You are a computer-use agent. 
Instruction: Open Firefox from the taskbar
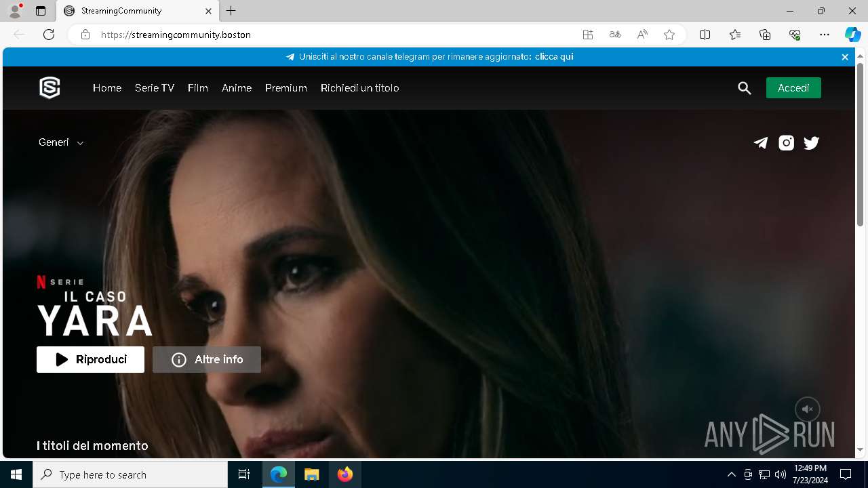(x=345, y=474)
